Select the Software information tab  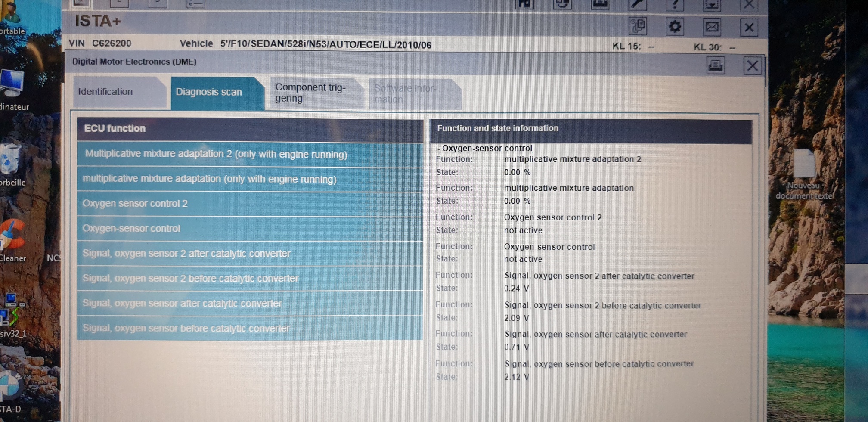pyautogui.click(x=415, y=93)
